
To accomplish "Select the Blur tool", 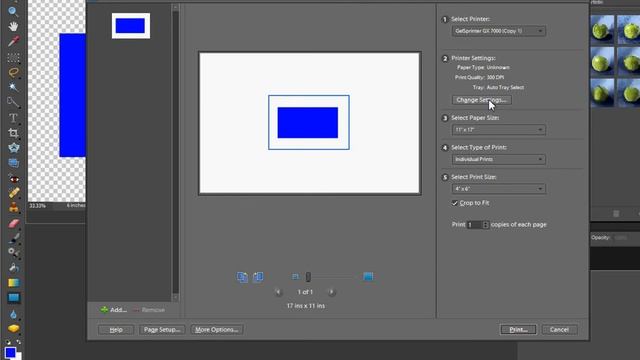I will [13, 314].
